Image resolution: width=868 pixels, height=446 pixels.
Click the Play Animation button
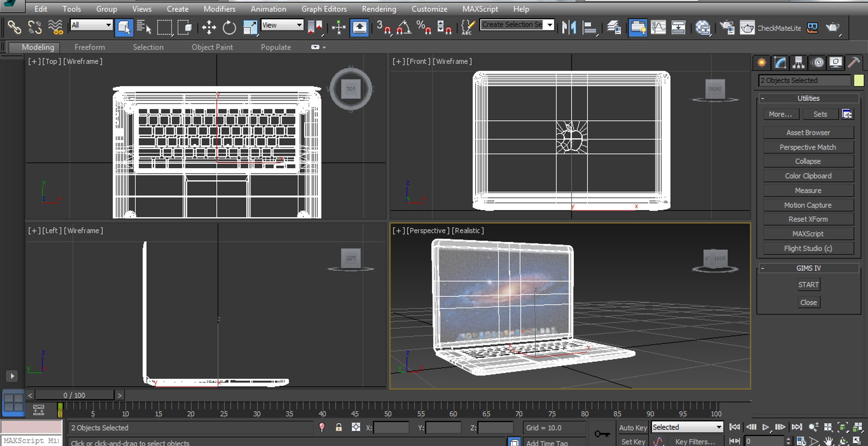tap(765, 427)
